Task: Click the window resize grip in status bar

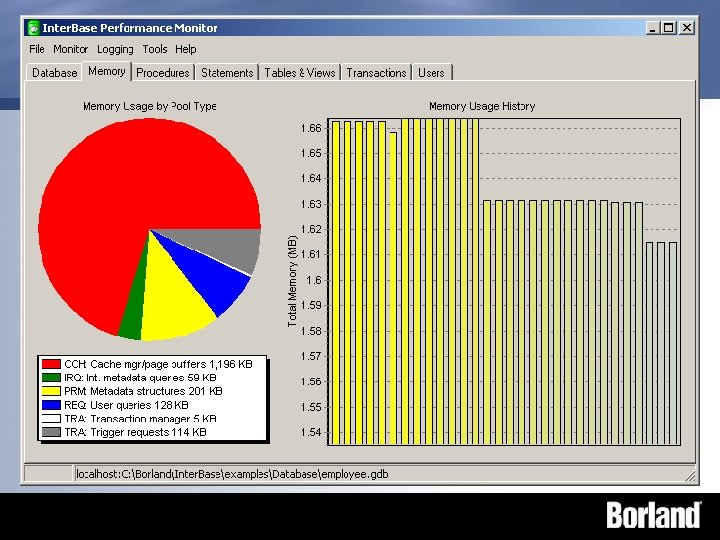Action: (x=690, y=475)
